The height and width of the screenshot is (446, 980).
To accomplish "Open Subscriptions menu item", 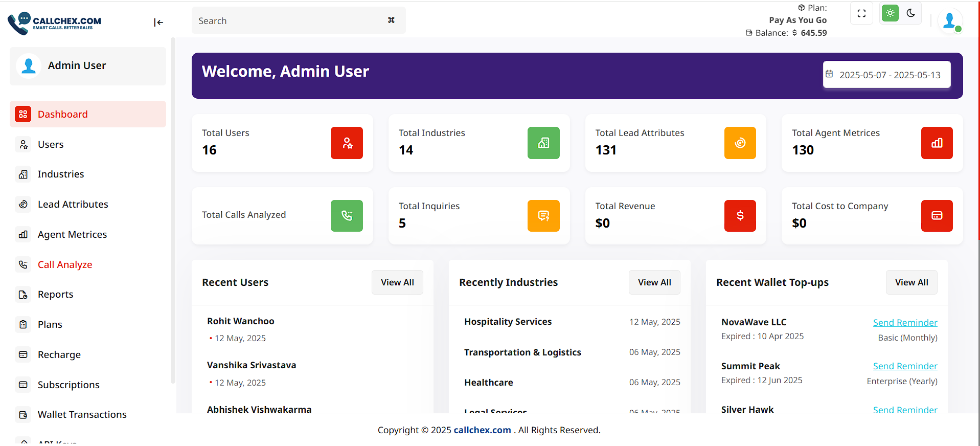I will click(x=88, y=385).
